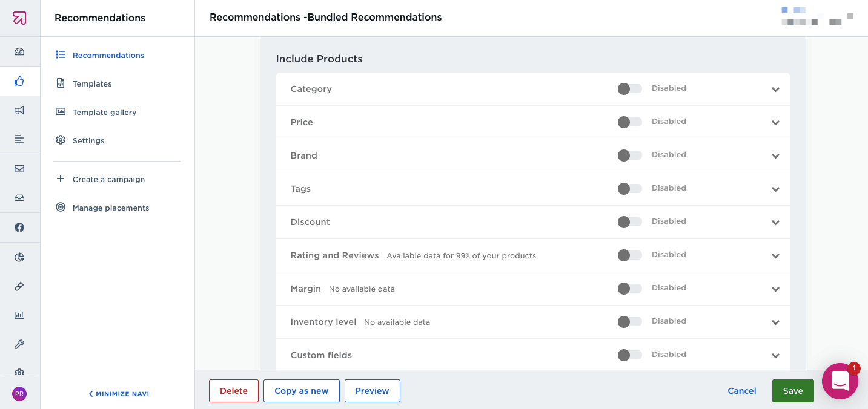Image resolution: width=868 pixels, height=409 pixels.
Task: Expand the Tags section chevron
Action: click(775, 189)
